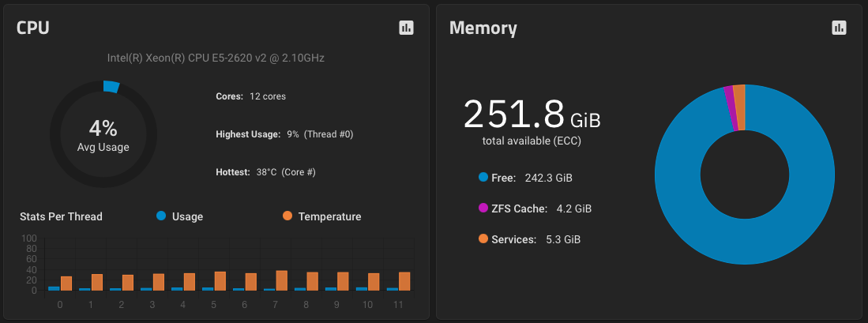
Task: Click thread 0 usage bar
Action: tap(54, 288)
